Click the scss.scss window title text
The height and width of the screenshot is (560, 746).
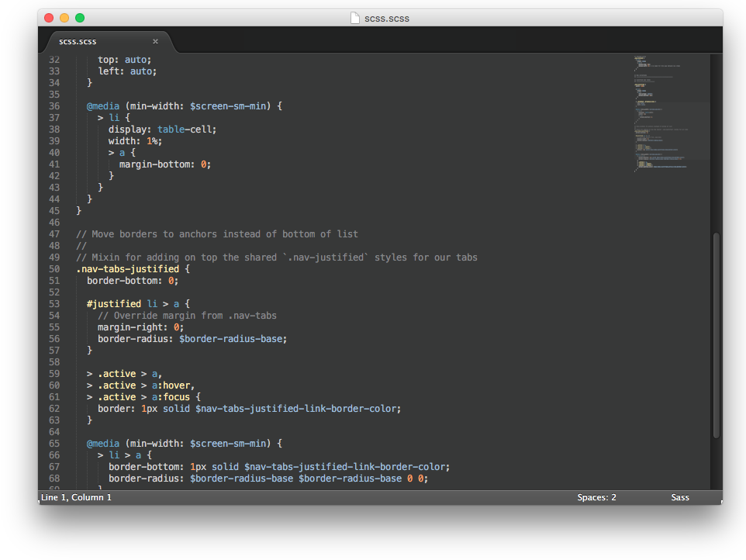point(387,19)
